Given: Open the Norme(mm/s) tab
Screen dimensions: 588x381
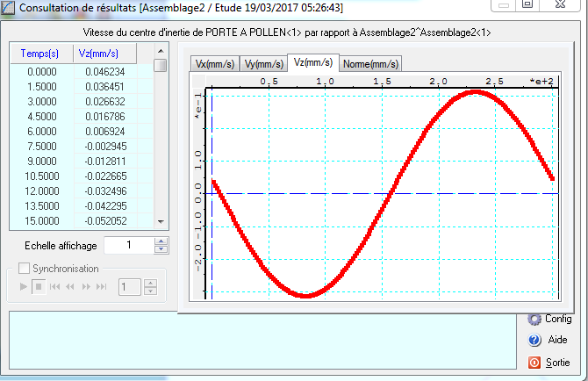Looking at the screenshot, I should (370, 64).
